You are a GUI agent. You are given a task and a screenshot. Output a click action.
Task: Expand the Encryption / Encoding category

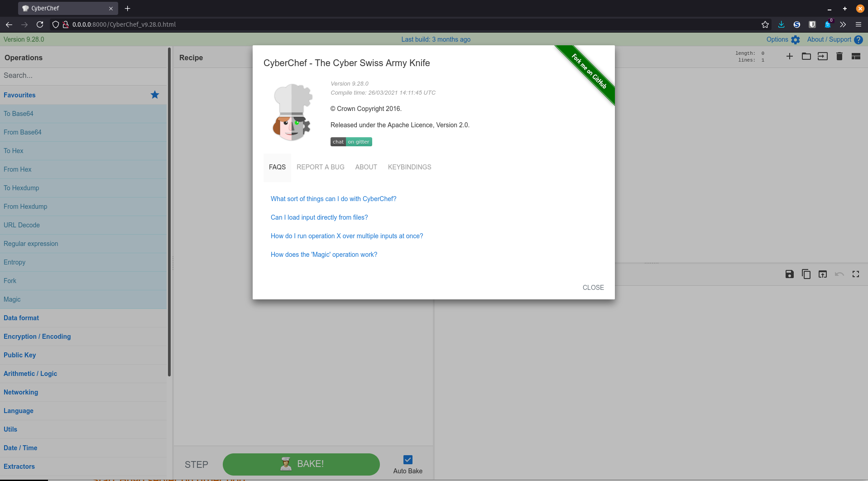(x=37, y=337)
